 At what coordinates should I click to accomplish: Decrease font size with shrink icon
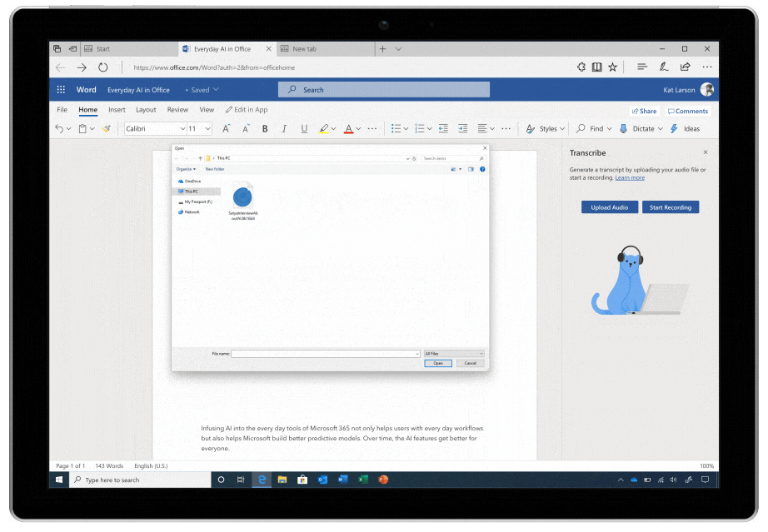[x=246, y=129]
